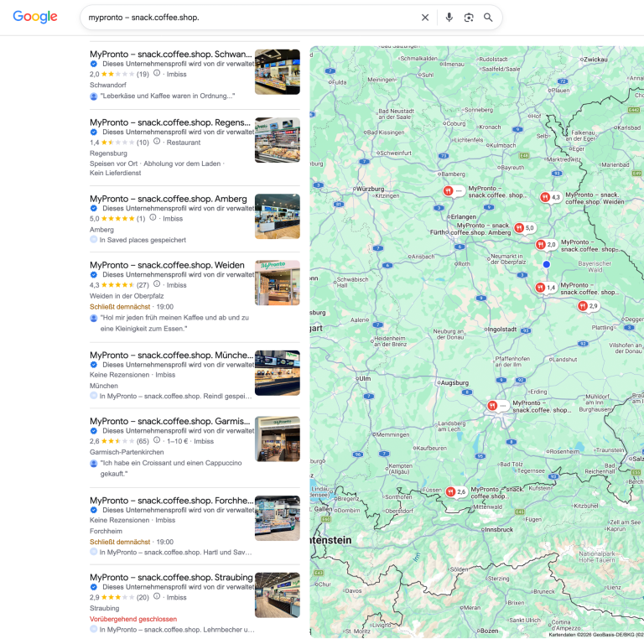Click verified badge in Straubing listing
This screenshot has height=644, width=644.
pos(94,587)
